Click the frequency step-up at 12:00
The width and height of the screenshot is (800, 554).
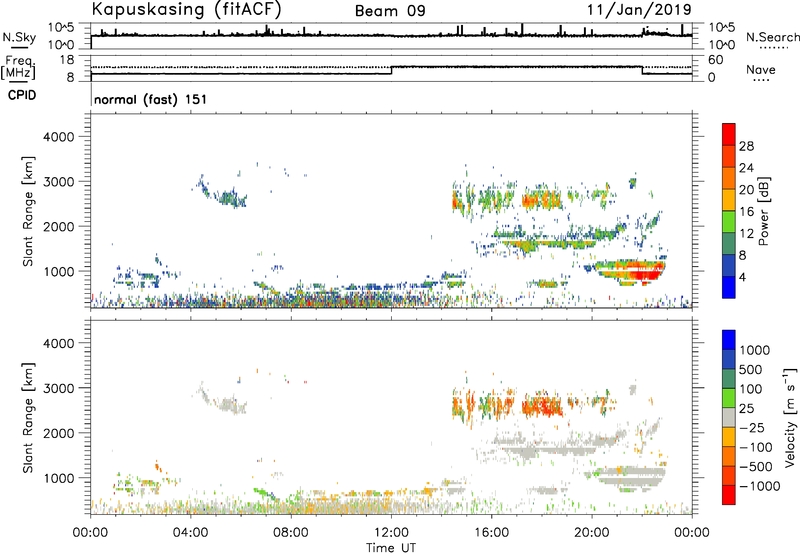391,70
